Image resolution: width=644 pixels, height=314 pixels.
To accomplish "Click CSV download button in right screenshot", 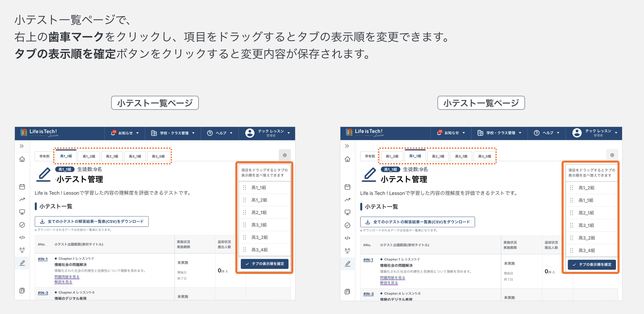I will coord(418,222).
